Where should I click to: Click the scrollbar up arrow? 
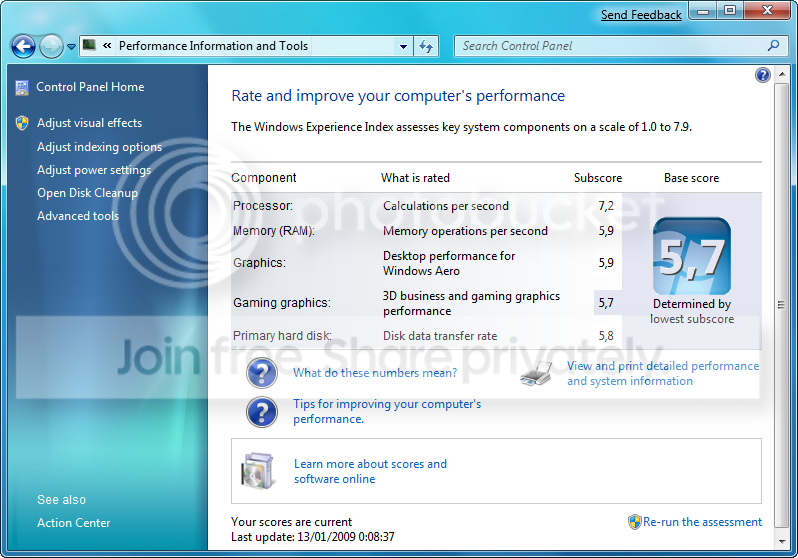(x=782, y=74)
